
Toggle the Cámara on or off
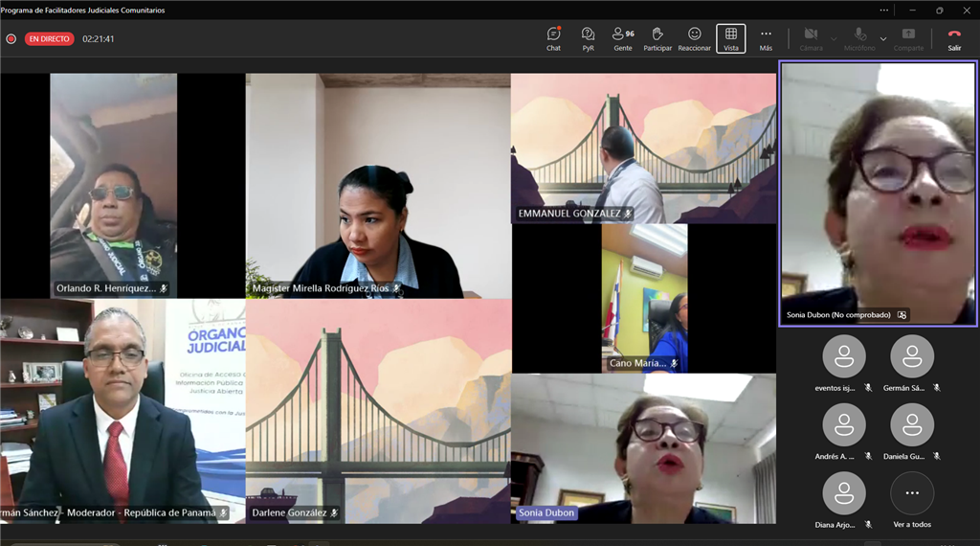[x=811, y=38]
